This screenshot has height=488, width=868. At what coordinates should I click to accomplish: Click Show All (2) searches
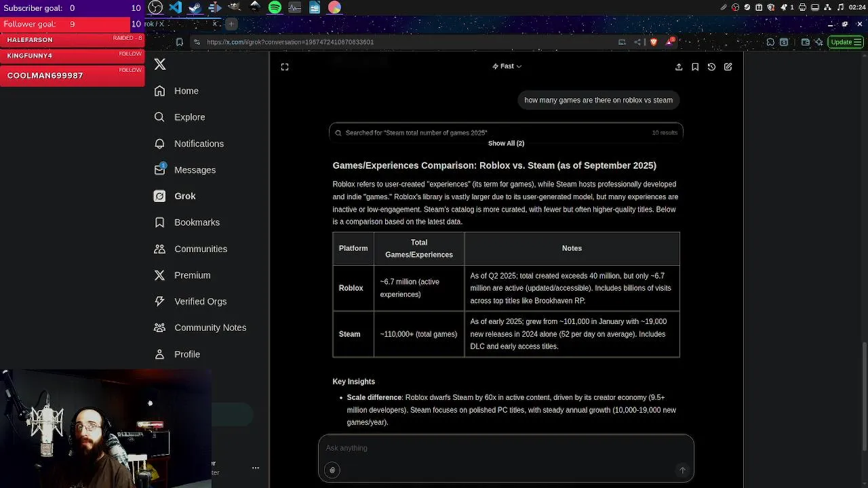506,143
